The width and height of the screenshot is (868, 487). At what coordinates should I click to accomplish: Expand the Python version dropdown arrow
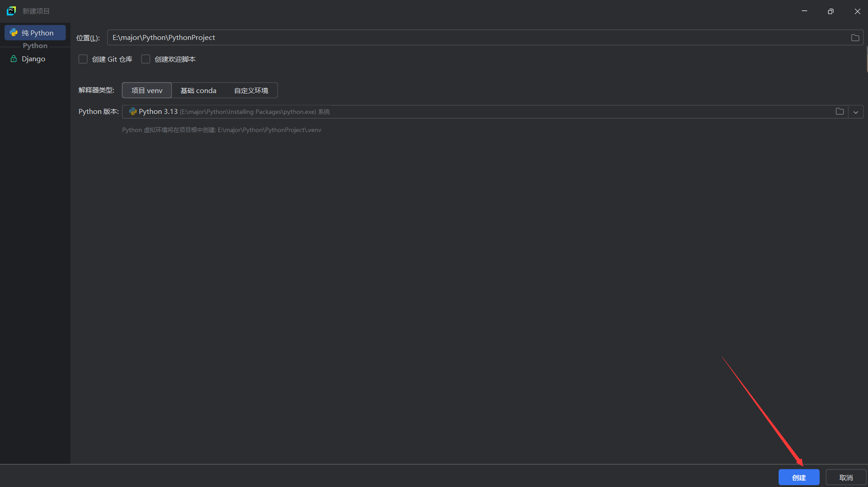click(x=856, y=112)
